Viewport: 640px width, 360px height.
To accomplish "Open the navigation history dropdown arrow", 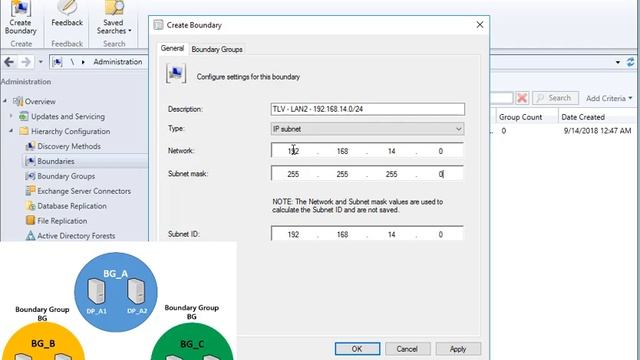I will (40, 62).
